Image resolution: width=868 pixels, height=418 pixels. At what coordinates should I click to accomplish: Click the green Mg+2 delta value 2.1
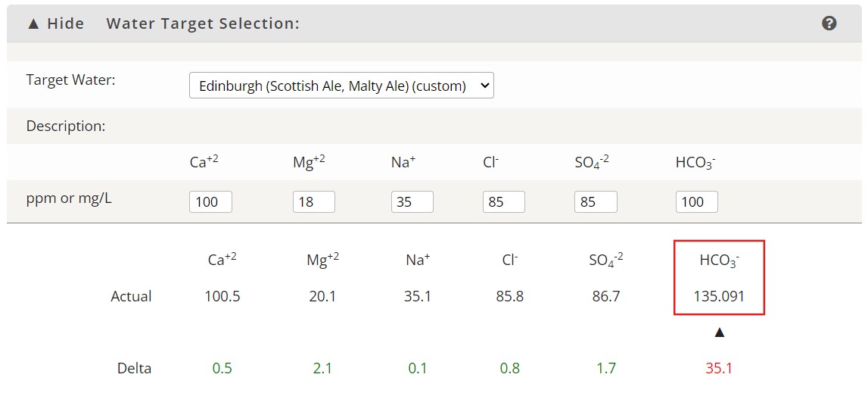(x=322, y=368)
